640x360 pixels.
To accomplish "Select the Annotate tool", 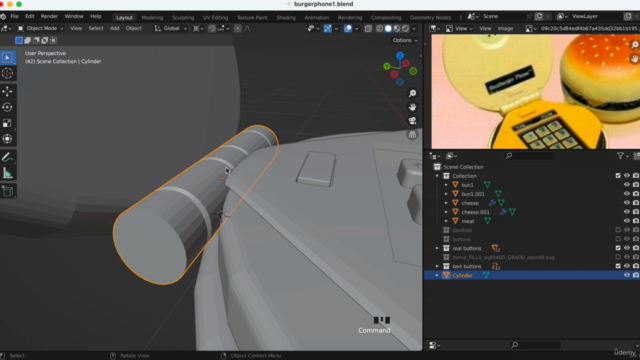I will pos(7,157).
